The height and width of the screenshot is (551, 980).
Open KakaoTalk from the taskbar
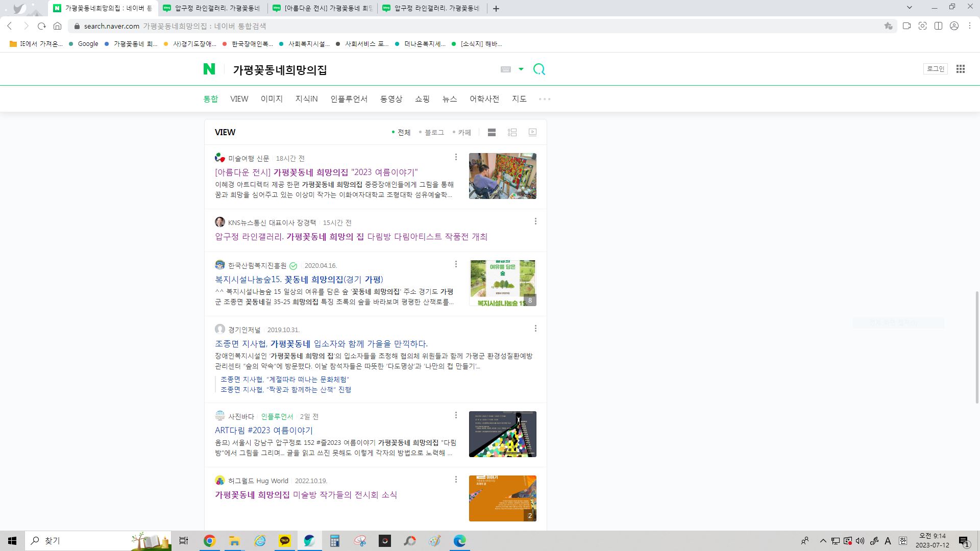click(284, 541)
